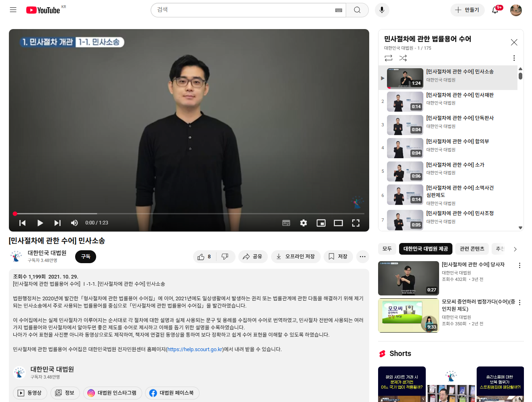Open the help.scourt.go.kr link
Viewport: 532px width, 402px height.
point(195,350)
